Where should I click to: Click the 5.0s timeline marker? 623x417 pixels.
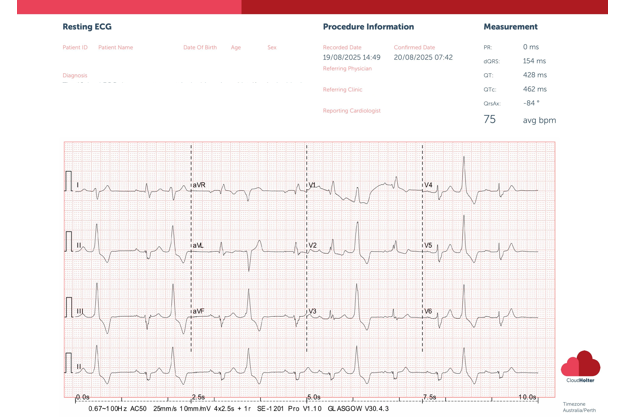coord(312,397)
